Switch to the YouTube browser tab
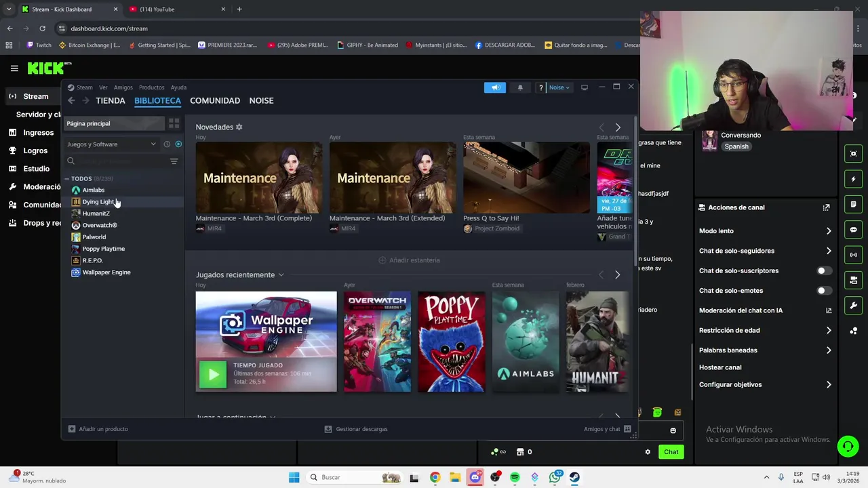This screenshot has height=488, width=868. [178, 9]
